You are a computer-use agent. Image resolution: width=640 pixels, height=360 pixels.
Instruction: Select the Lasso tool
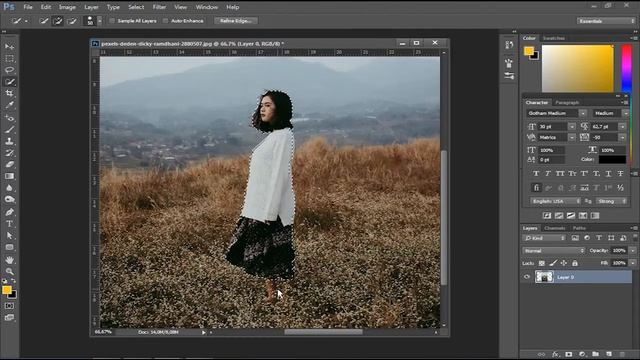coord(9,70)
